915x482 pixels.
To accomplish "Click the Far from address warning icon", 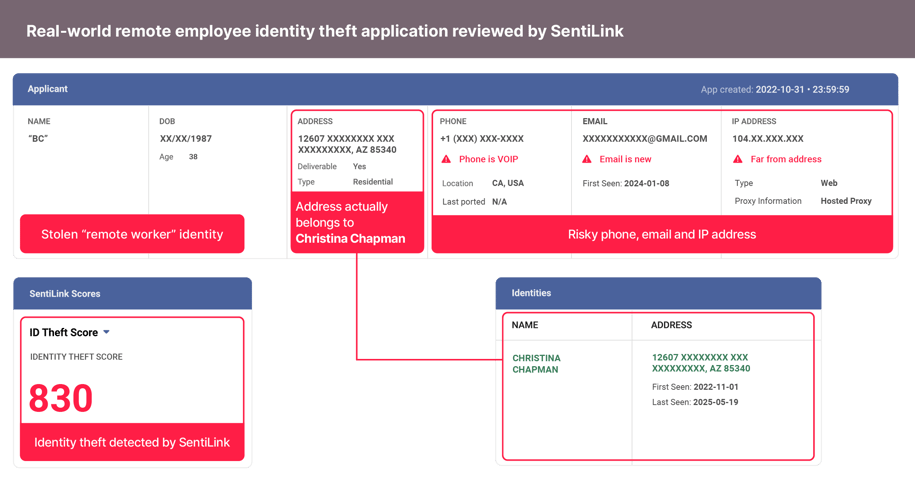I will click(x=738, y=159).
